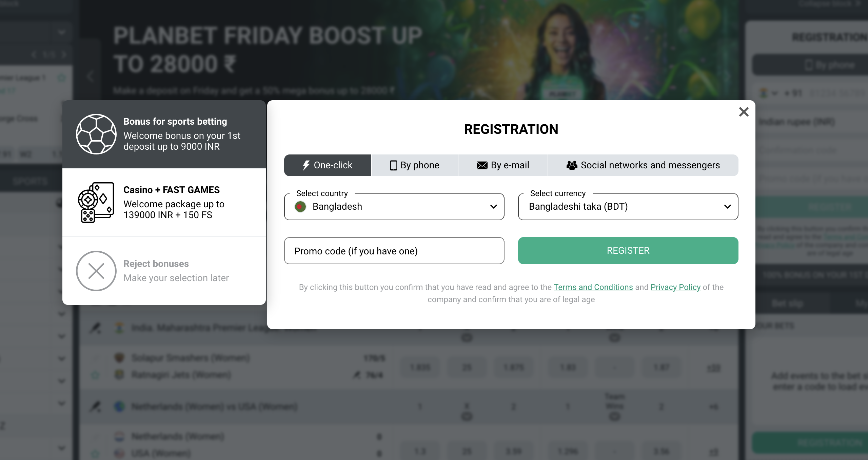
Task: Choose Casino + FAST GAMES bonus option
Action: tap(164, 203)
